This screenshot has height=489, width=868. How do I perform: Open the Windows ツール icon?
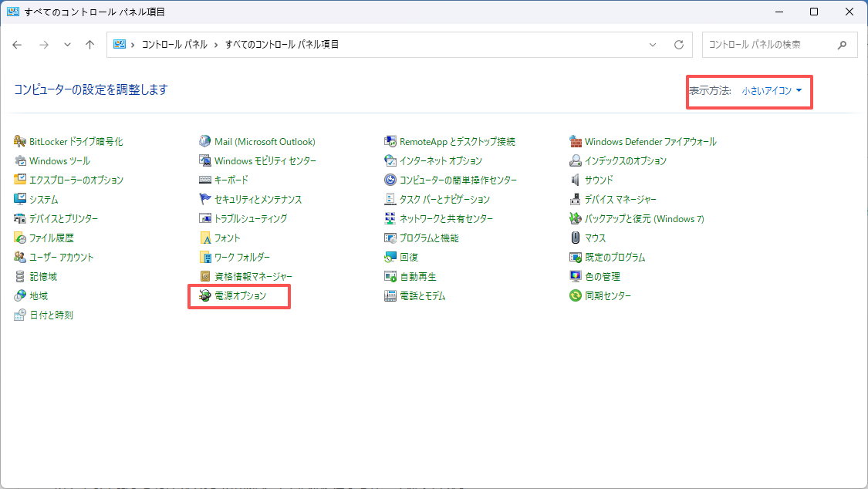click(x=20, y=161)
